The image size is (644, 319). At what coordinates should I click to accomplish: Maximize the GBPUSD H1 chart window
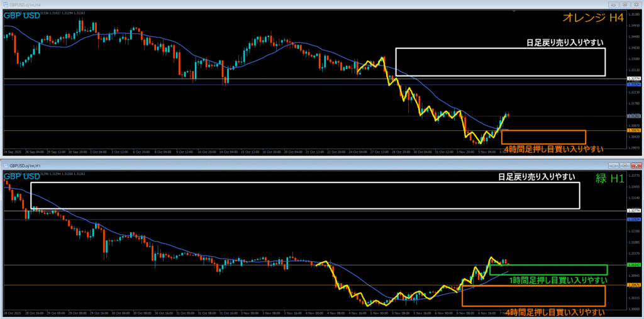click(625, 165)
